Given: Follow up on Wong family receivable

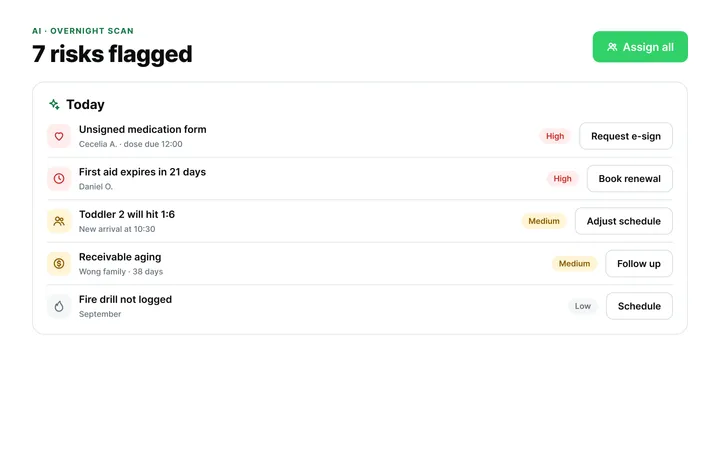Looking at the screenshot, I should pos(639,264).
